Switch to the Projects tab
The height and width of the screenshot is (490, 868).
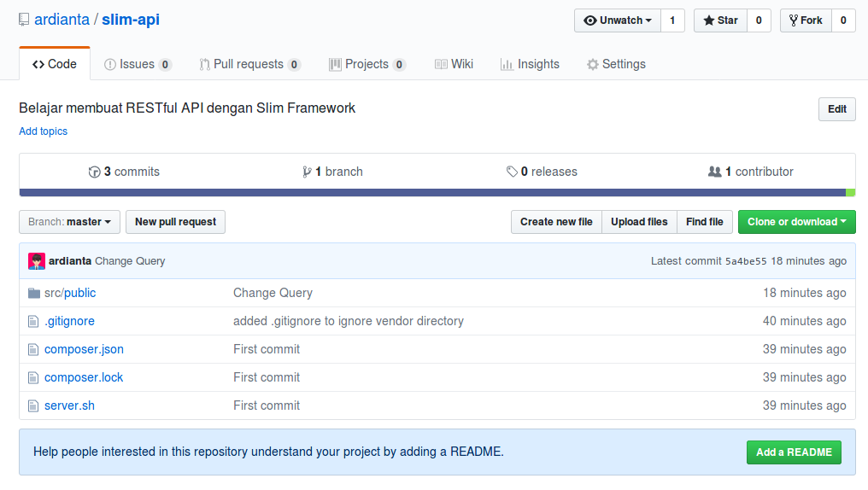click(x=367, y=64)
